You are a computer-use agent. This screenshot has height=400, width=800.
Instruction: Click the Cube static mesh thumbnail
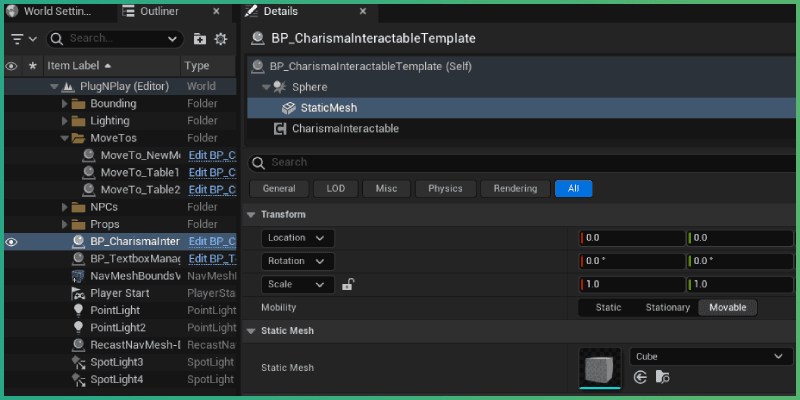click(601, 368)
